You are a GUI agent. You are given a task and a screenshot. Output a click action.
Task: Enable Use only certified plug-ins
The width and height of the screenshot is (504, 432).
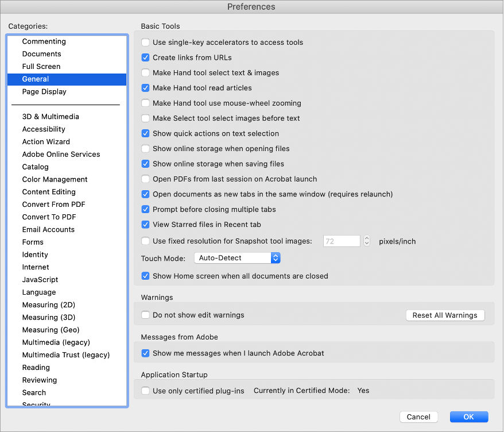click(145, 390)
